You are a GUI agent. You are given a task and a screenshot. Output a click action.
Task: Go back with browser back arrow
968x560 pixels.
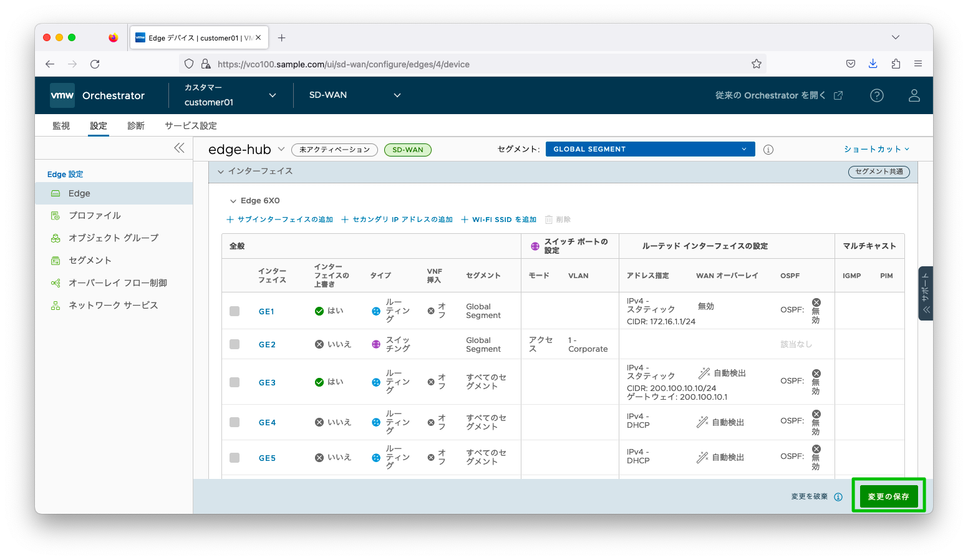click(50, 64)
